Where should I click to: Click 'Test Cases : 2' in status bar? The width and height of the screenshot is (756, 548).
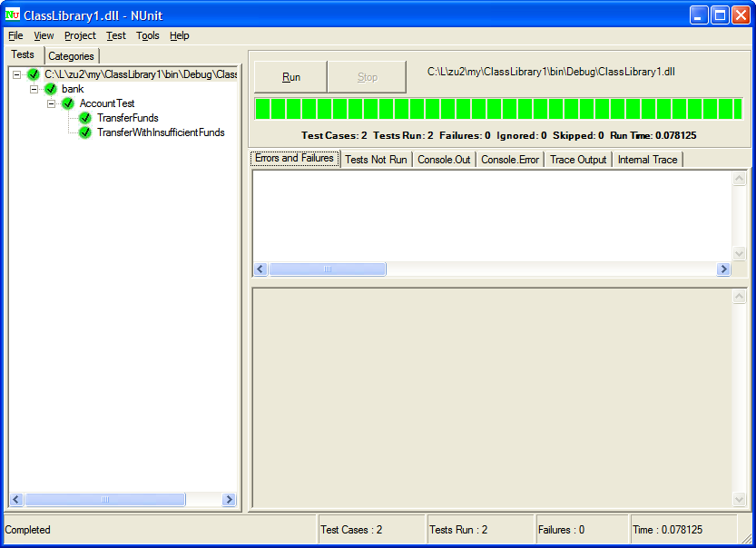(351, 530)
